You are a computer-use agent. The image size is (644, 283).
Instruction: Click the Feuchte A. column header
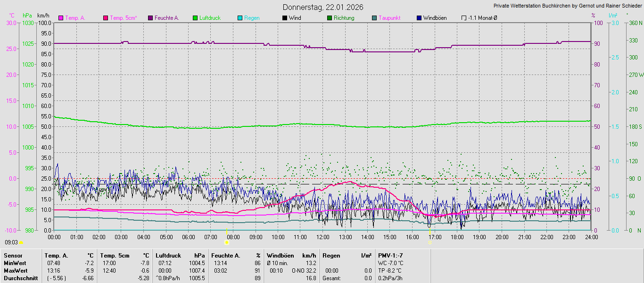226,256
